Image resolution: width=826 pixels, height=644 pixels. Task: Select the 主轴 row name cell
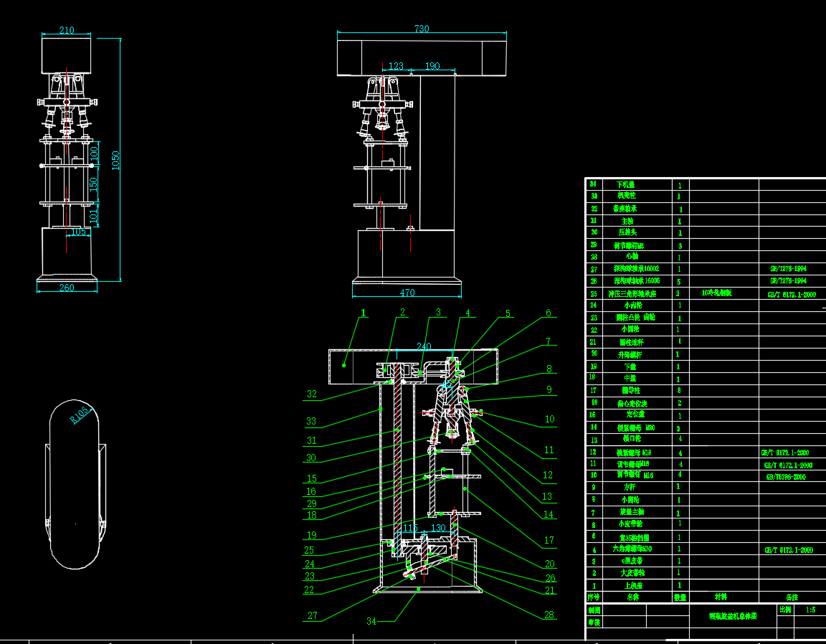(x=627, y=221)
